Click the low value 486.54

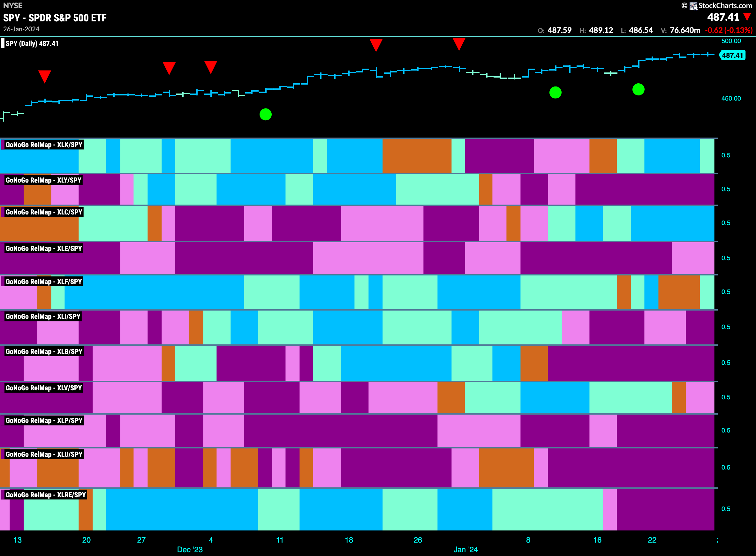point(641,30)
